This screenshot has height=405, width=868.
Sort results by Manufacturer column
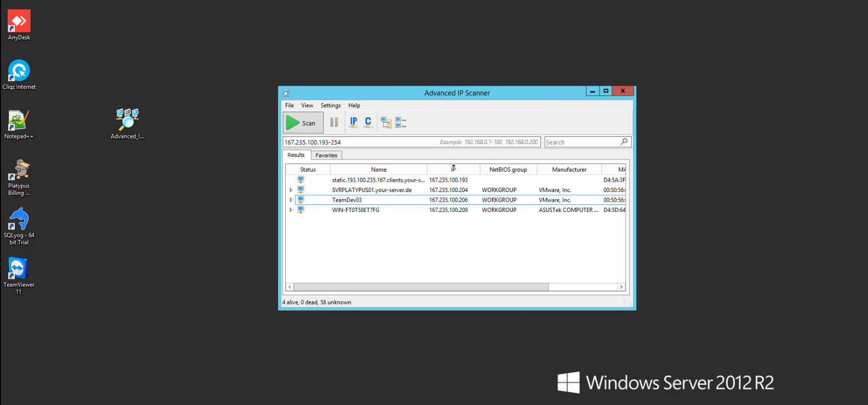[569, 170]
